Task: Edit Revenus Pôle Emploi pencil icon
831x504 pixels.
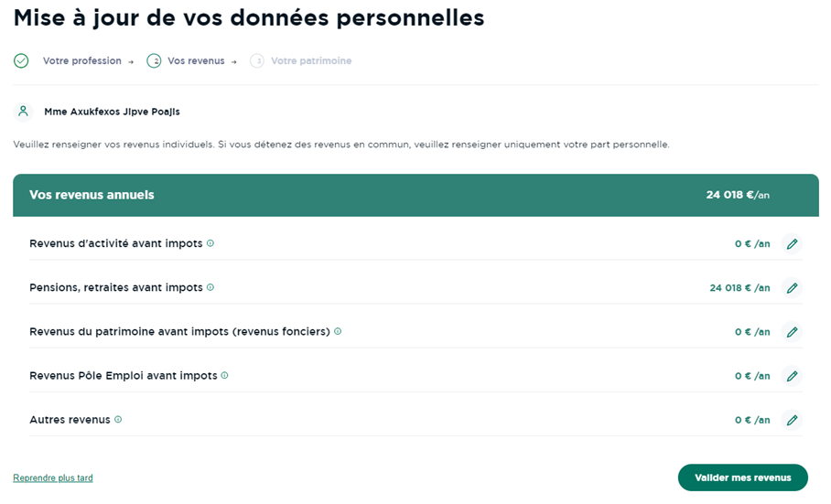Action: (792, 376)
